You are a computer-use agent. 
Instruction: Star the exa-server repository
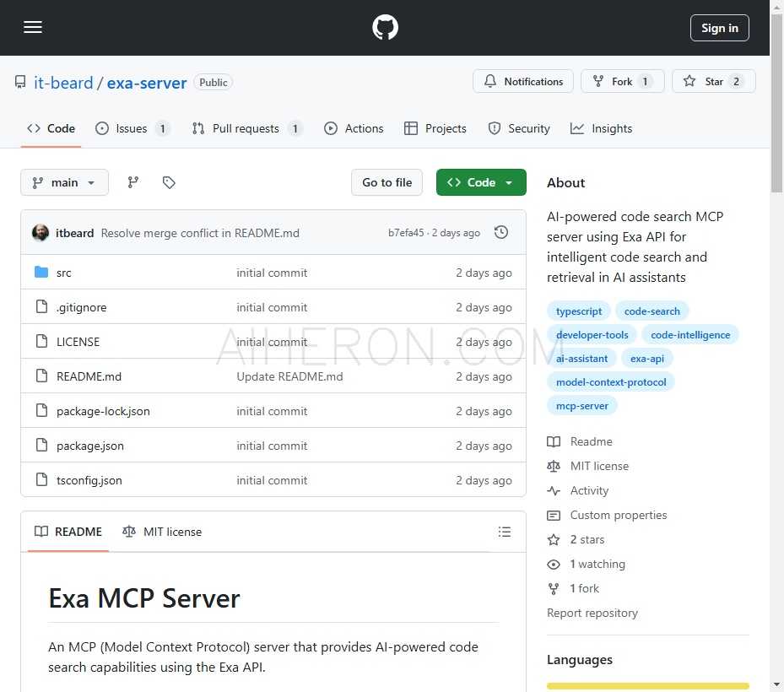click(x=714, y=81)
